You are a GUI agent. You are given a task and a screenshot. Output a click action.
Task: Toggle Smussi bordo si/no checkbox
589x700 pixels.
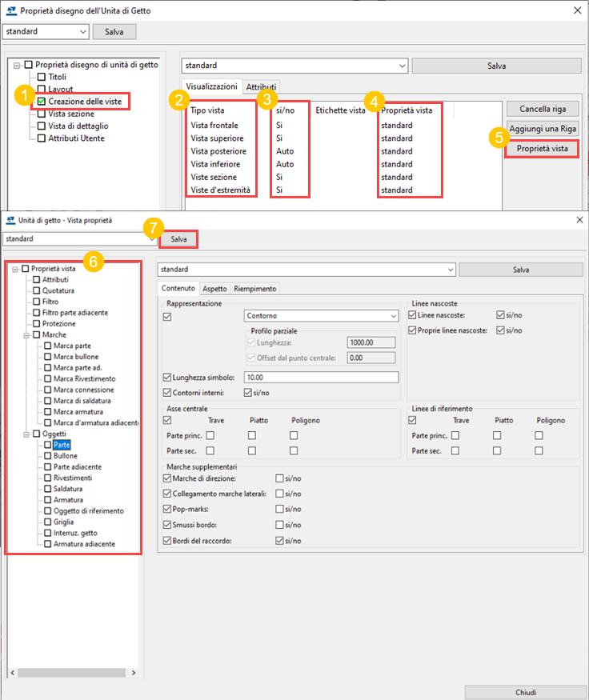[279, 525]
